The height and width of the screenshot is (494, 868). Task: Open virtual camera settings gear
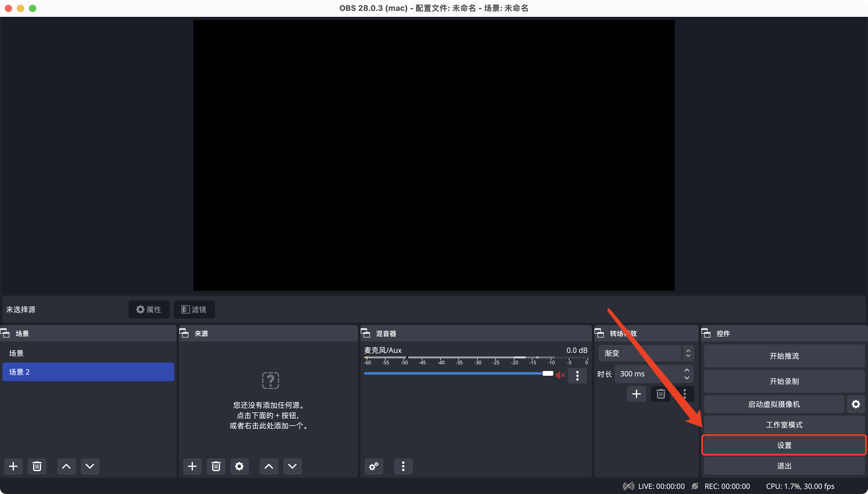pos(855,404)
